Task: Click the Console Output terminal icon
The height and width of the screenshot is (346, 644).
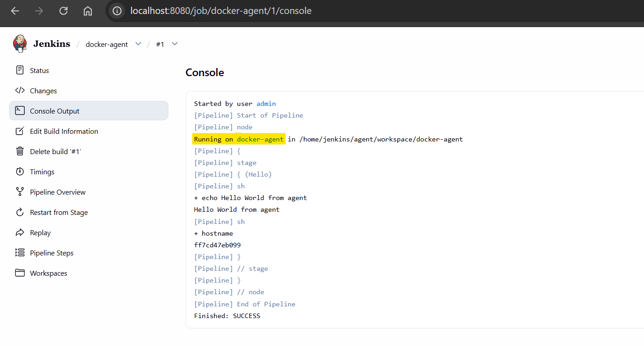Action: [x=20, y=111]
